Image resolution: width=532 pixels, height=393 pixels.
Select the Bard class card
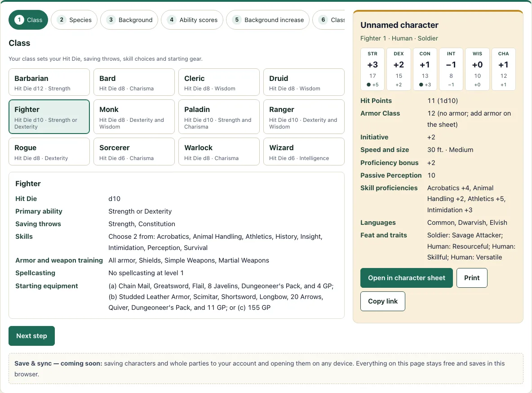(x=134, y=82)
